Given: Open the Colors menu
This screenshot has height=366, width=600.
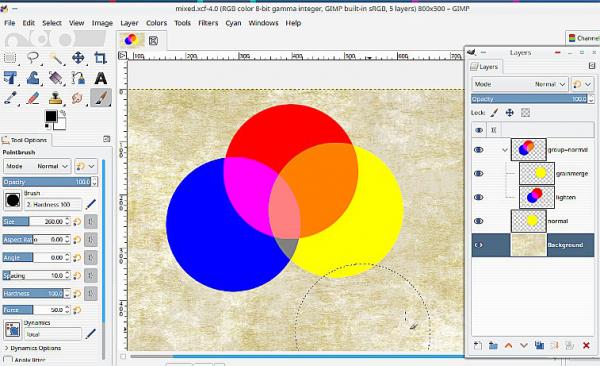Looking at the screenshot, I should point(157,23).
